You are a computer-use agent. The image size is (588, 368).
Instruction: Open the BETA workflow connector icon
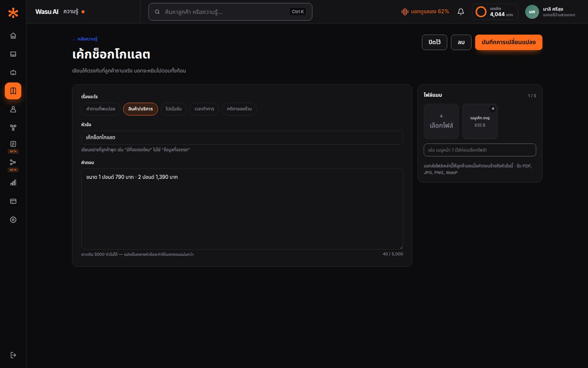13,164
